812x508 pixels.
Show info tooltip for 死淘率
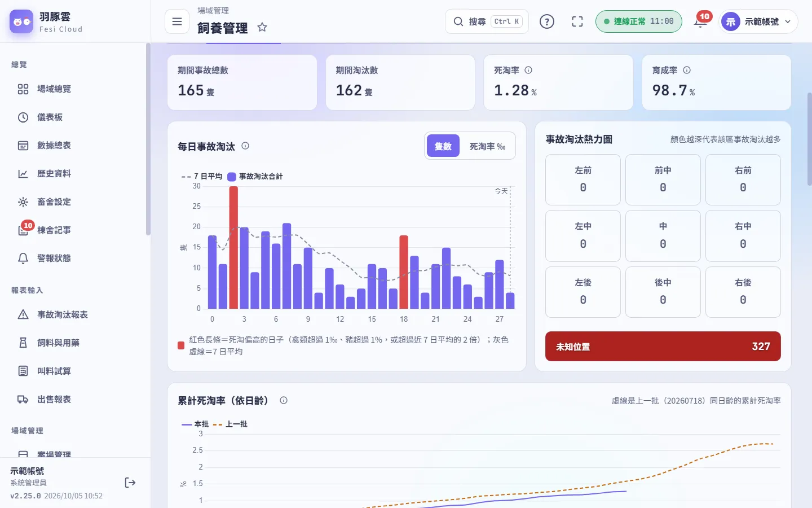point(528,70)
